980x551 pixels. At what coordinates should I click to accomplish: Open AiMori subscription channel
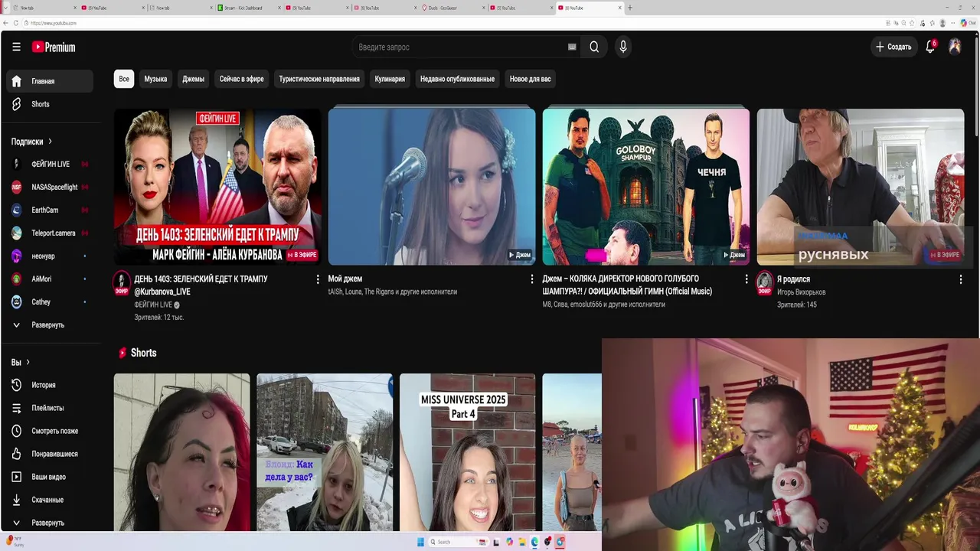pos(50,279)
